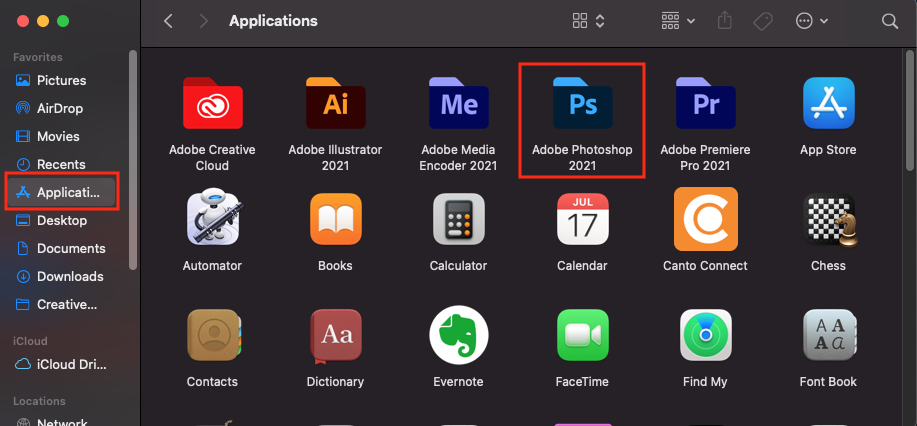Select the Calculator app icon
Viewport: 917px width, 426px height.
click(x=458, y=219)
